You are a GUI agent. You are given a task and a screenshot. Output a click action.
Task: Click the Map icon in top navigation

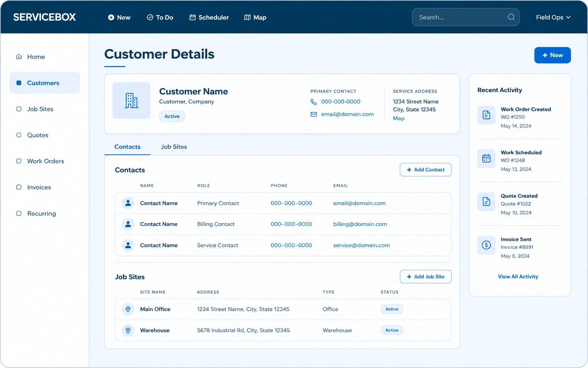coord(247,17)
